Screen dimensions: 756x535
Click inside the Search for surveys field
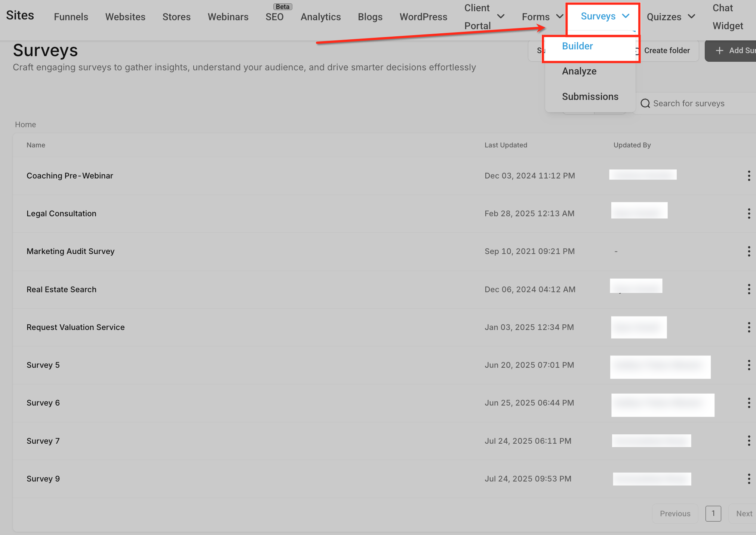(689, 103)
